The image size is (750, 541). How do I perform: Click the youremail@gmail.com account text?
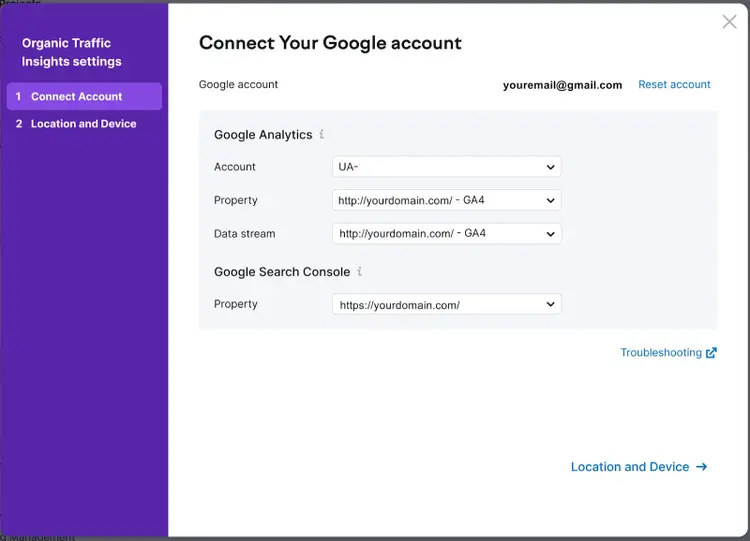pos(562,85)
